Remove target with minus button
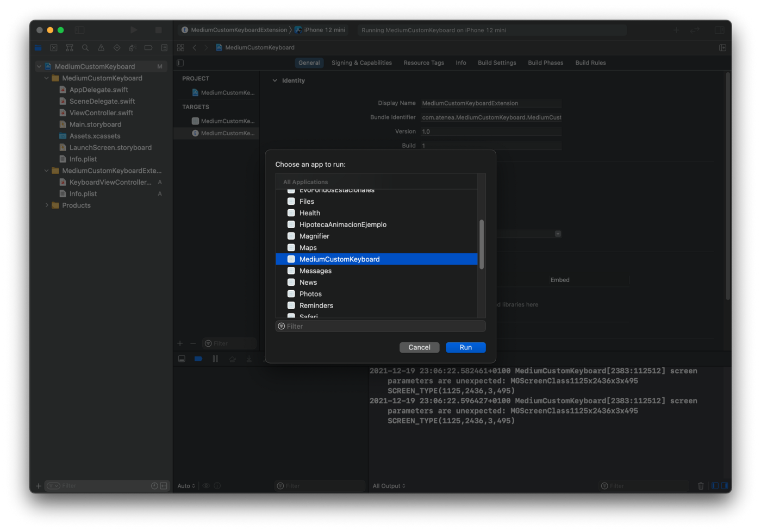This screenshot has width=761, height=532. (193, 343)
